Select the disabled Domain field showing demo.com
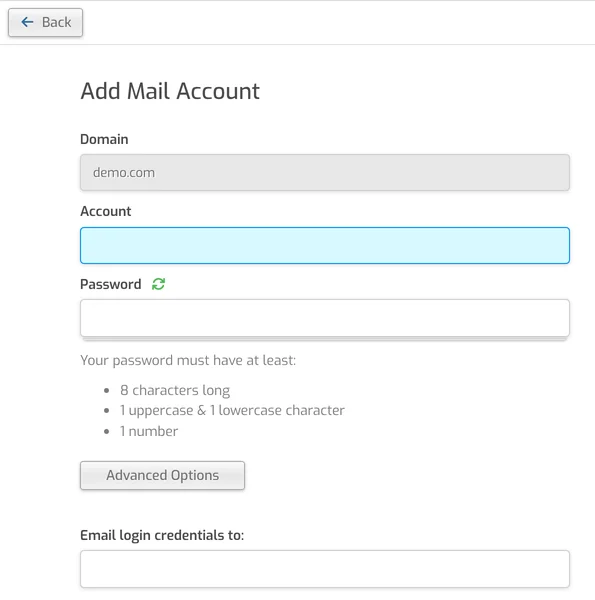The height and width of the screenshot is (600, 595). click(x=325, y=173)
